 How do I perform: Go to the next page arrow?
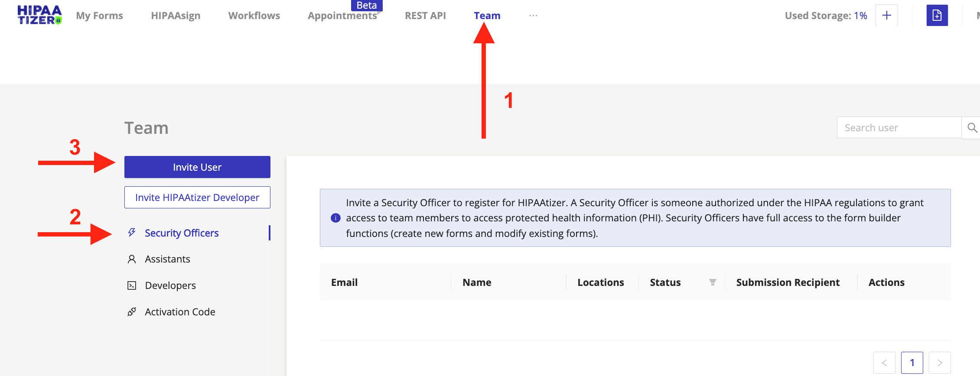coord(940,363)
